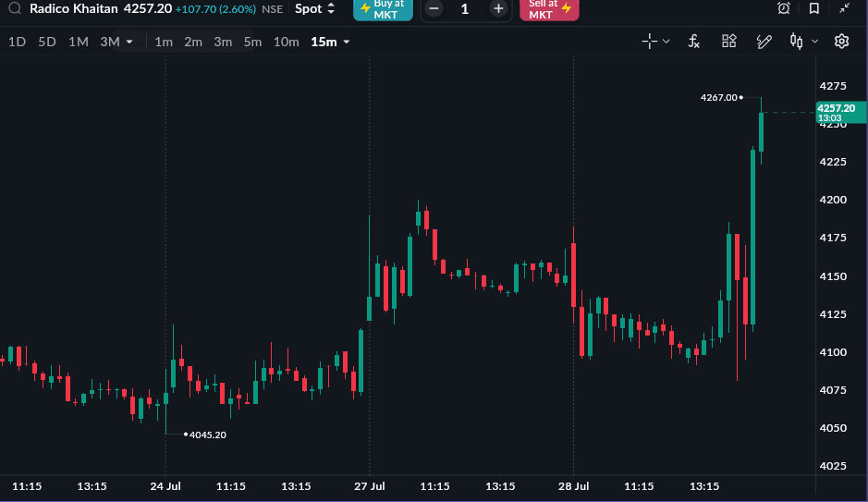Select the 10m candle interval
This screenshot has width=868, height=502.
coord(287,42)
